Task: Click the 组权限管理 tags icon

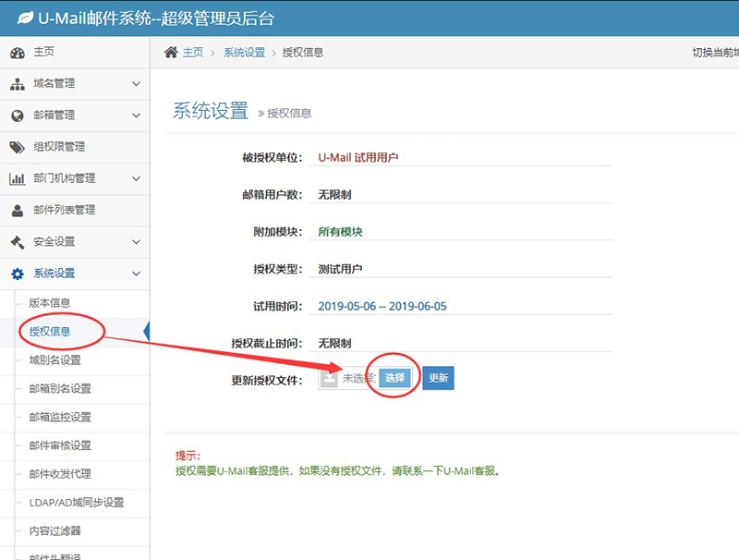Action: 17,147
